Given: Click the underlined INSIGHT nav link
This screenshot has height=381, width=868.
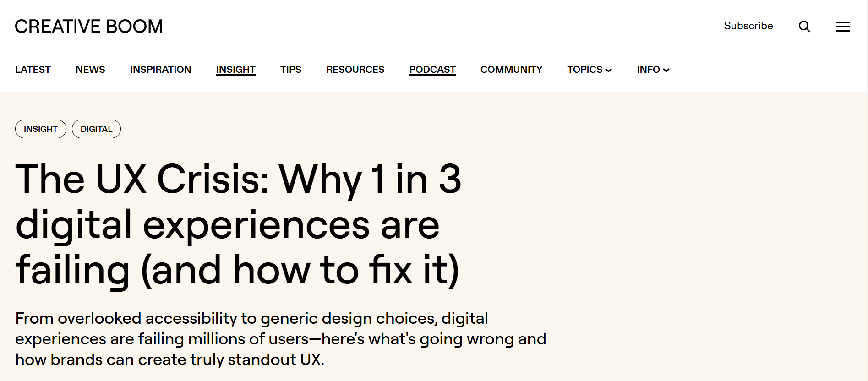Looking at the screenshot, I should click(x=235, y=70).
